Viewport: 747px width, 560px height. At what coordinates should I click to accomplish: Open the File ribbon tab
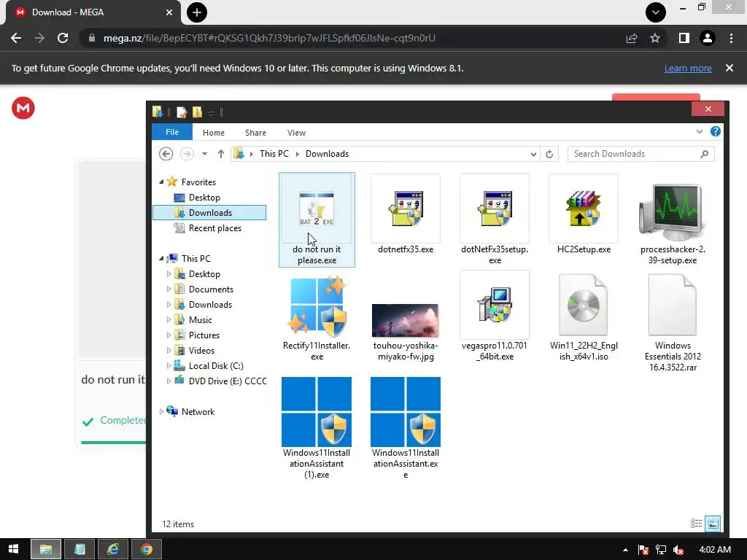coord(172,132)
